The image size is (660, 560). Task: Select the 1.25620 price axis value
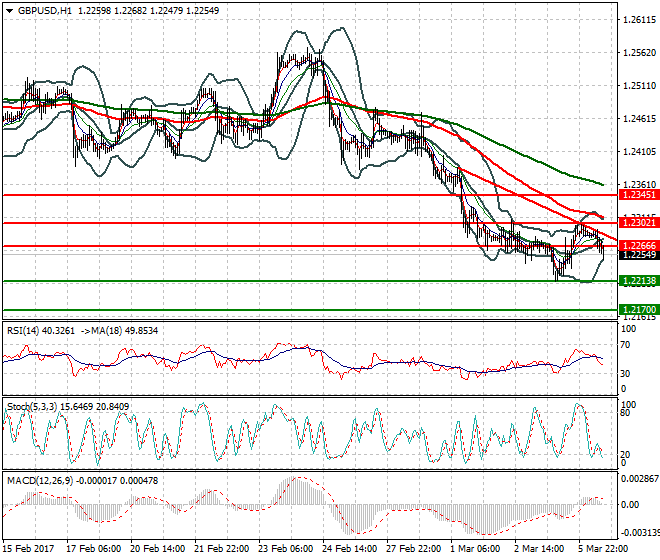click(x=639, y=53)
